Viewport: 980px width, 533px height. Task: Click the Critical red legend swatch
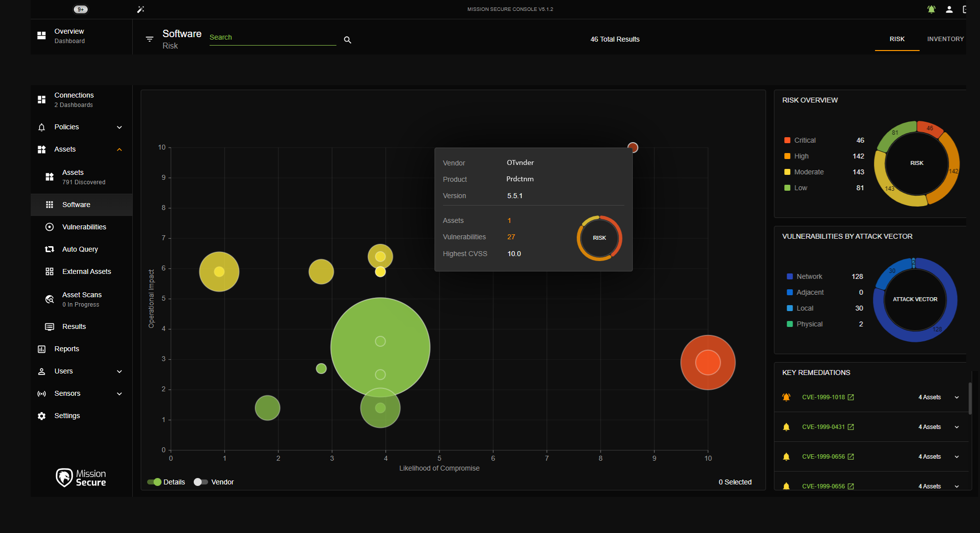pos(787,140)
